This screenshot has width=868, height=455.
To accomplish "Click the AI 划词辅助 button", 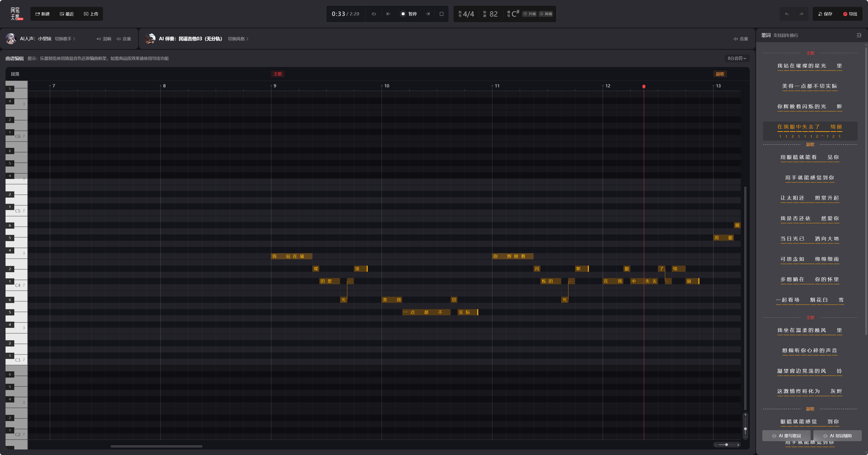I will 837,435.
